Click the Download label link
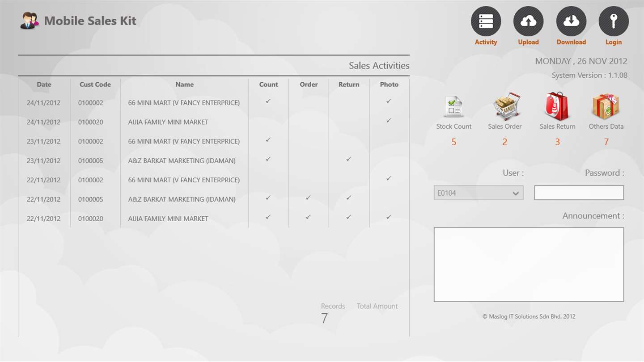Screen dimensions: 644x362 [x=571, y=42]
